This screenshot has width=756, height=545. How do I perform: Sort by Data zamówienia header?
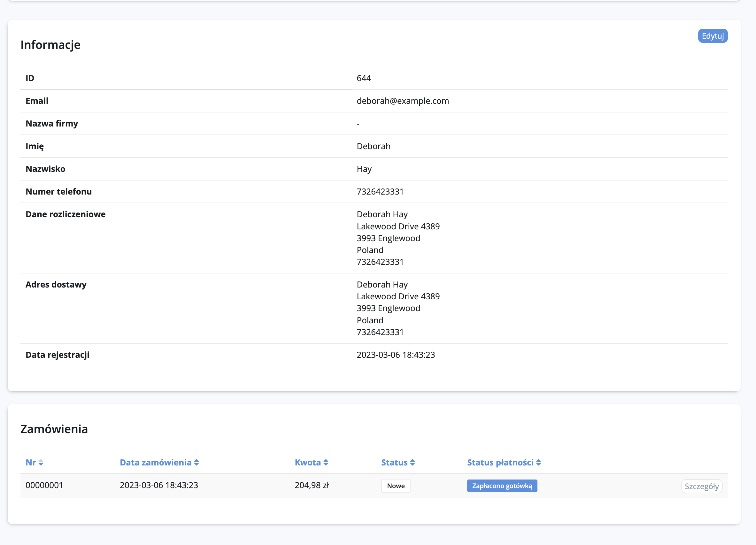(155, 462)
